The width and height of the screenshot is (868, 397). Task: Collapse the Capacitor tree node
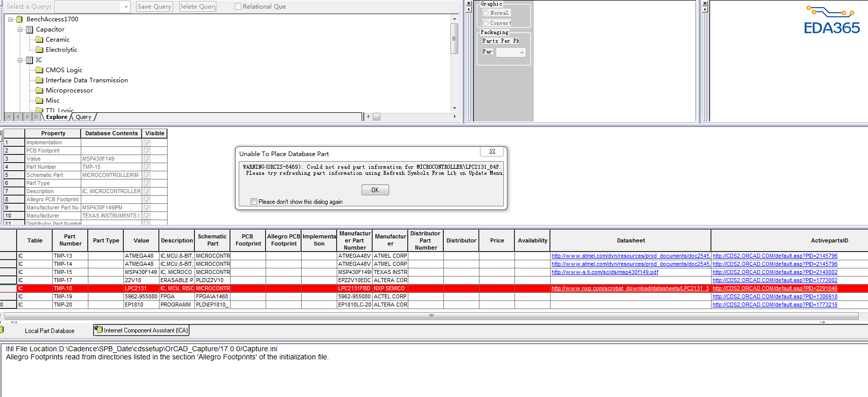click(20, 29)
